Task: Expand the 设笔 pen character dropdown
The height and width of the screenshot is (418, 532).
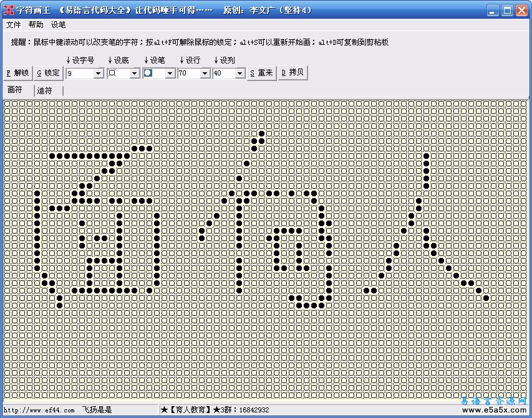Action: click(x=170, y=74)
